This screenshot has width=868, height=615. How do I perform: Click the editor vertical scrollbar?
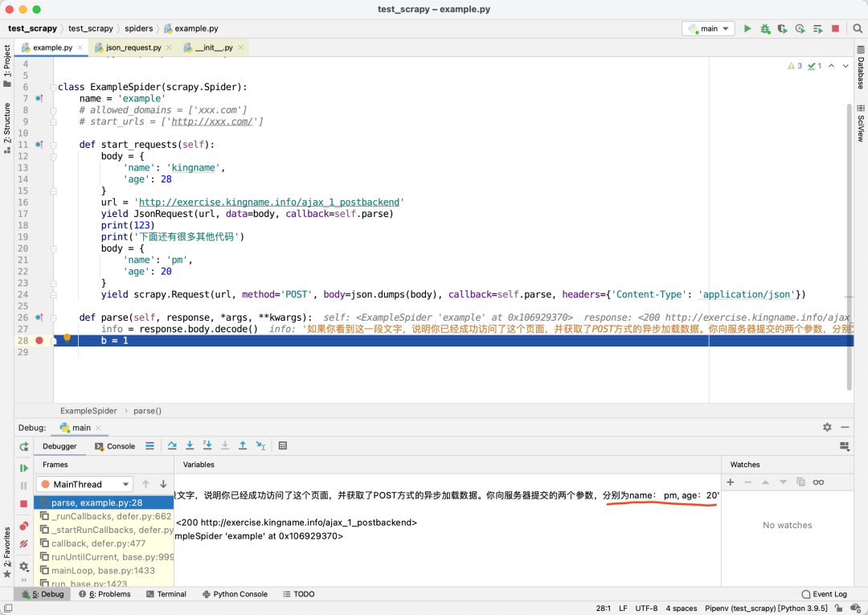(850, 247)
